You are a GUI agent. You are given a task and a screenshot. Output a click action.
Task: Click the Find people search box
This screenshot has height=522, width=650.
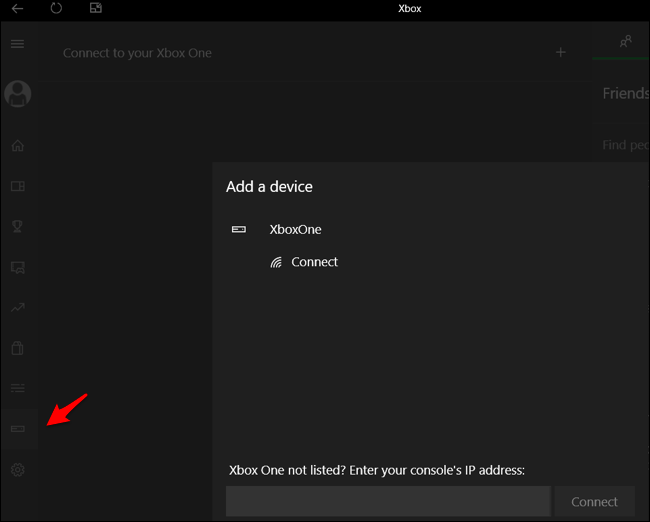(625, 145)
